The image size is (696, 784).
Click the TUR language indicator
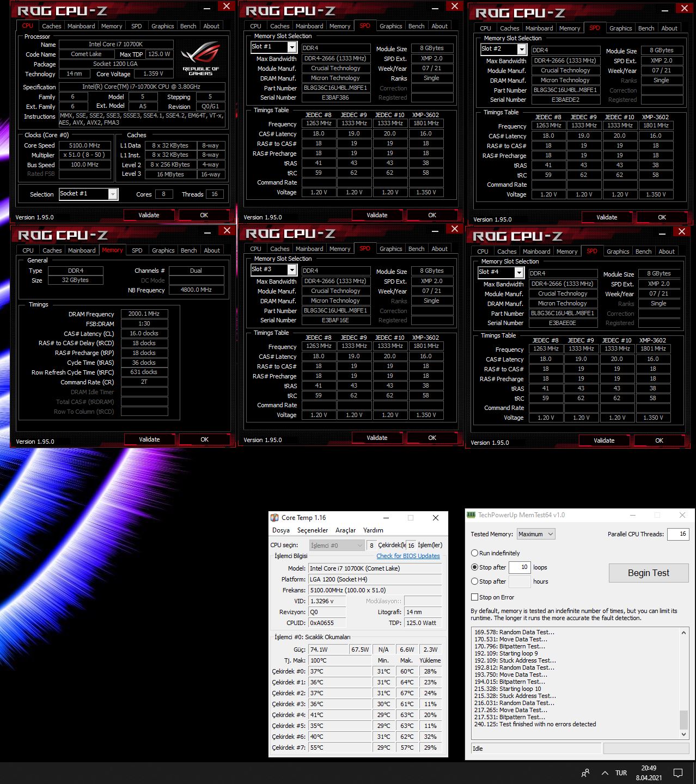click(x=621, y=773)
